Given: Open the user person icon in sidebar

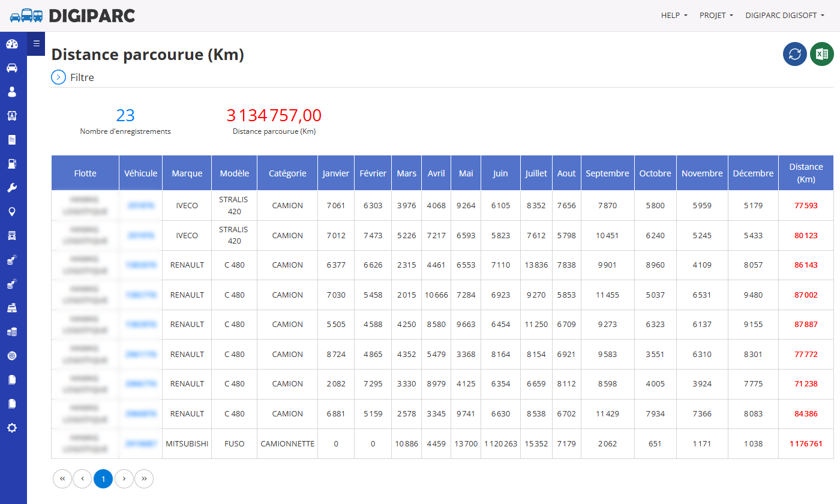Looking at the screenshot, I should (x=12, y=92).
